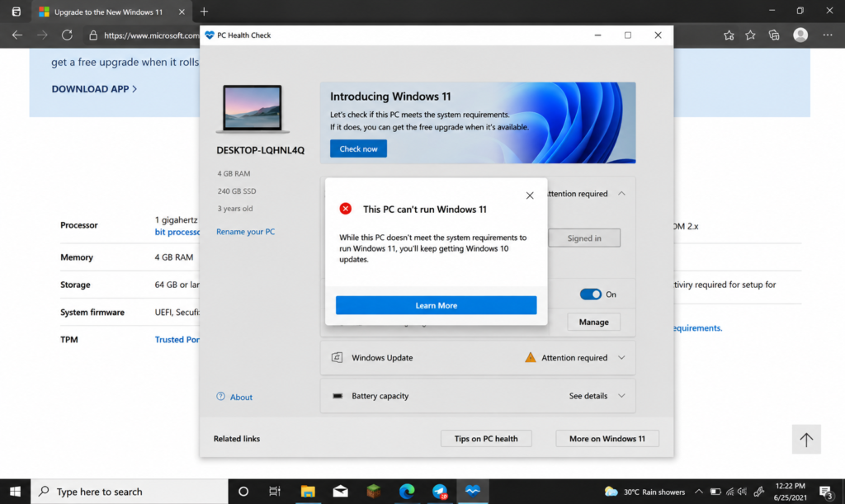The height and width of the screenshot is (504, 845).
Task: Open the notification center icon
Action: point(825,492)
